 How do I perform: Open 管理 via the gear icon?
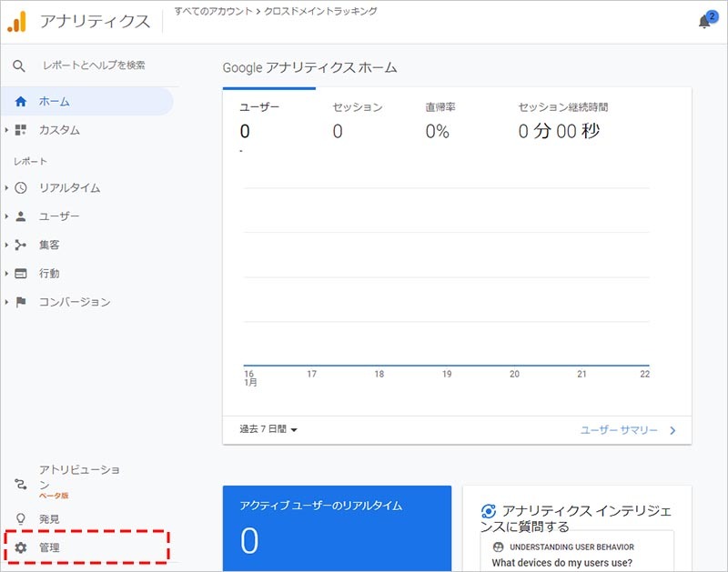[21, 547]
